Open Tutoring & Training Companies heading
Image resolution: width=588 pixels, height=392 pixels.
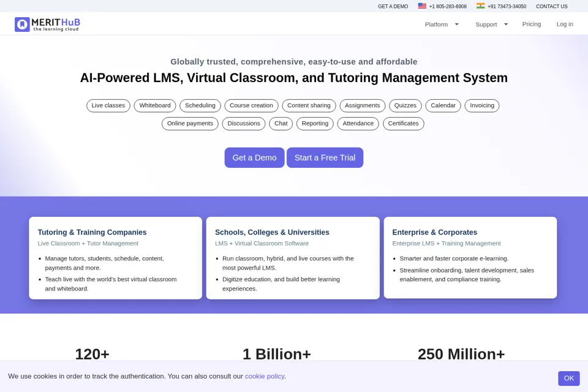pyautogui.click(x=92, y=232)
